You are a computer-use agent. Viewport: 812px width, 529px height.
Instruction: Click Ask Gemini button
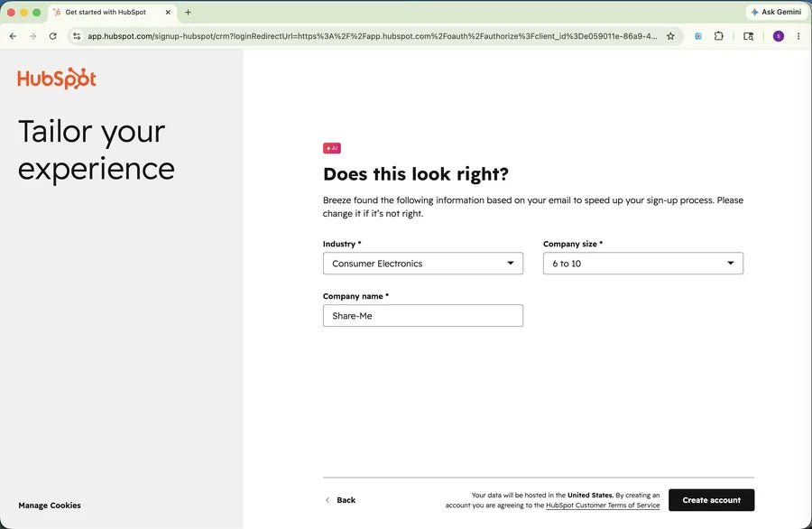pos(776,12)
